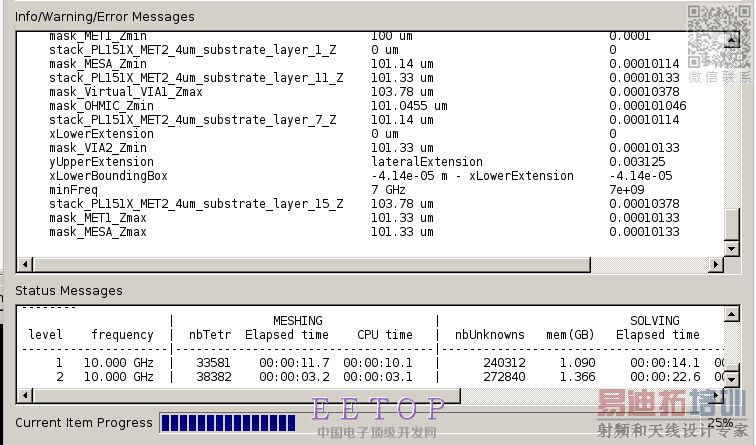Click the 00:00:11.7 meshing elapsed time
The height and width of the screenshot is (445, 756).
point(294,363)
